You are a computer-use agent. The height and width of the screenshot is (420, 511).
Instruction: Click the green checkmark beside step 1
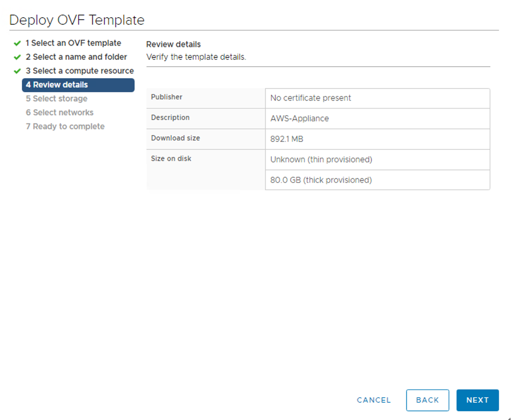17,43
